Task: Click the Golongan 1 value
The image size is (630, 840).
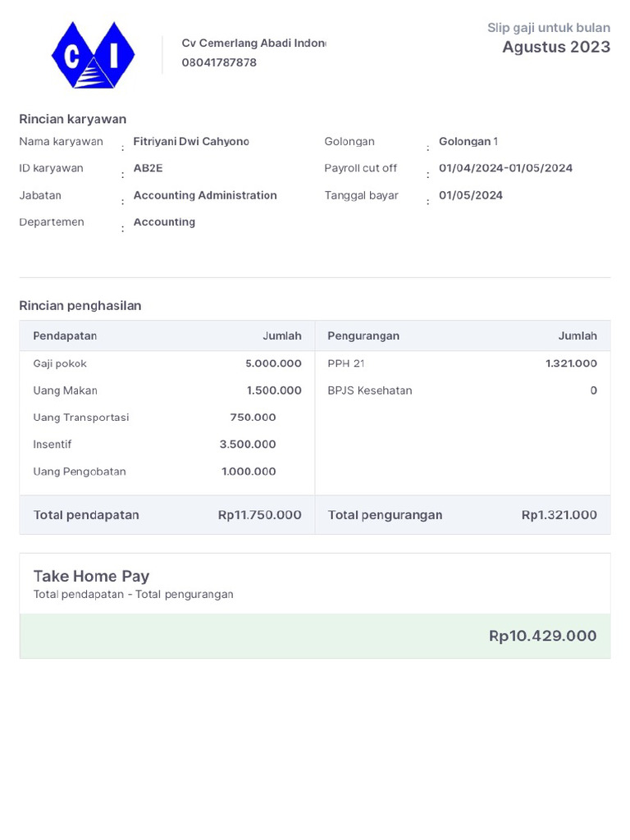Action: point(468,142)
